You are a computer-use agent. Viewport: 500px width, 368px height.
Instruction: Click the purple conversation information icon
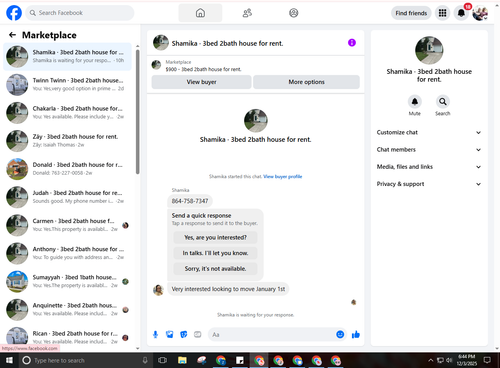352,43
